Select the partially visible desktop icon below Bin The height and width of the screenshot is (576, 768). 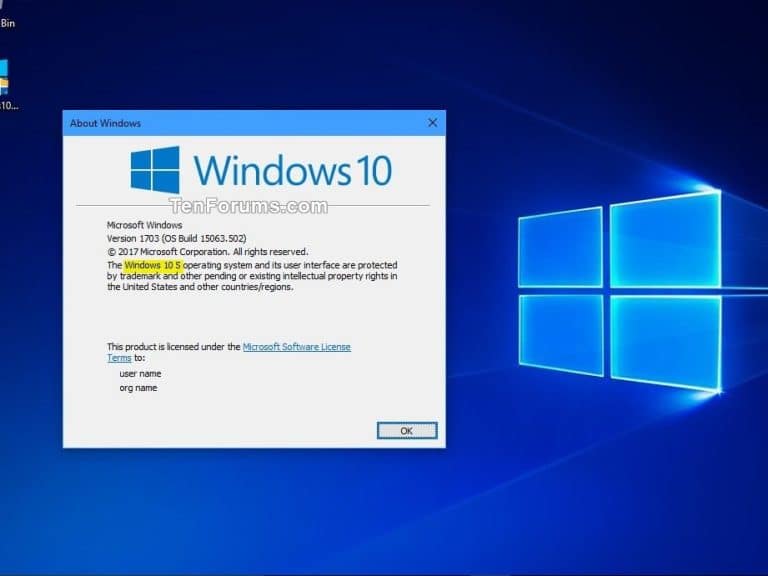(x=5, y=82)
